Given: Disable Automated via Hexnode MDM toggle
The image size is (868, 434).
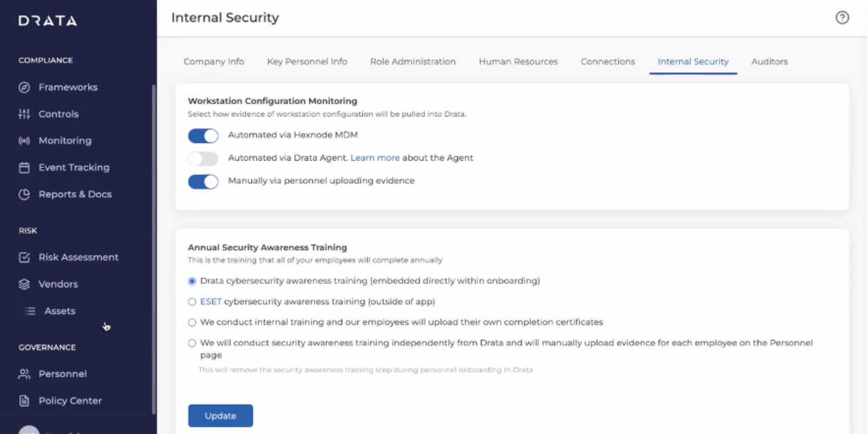Looking at the screenshot, I should (203, 135).
